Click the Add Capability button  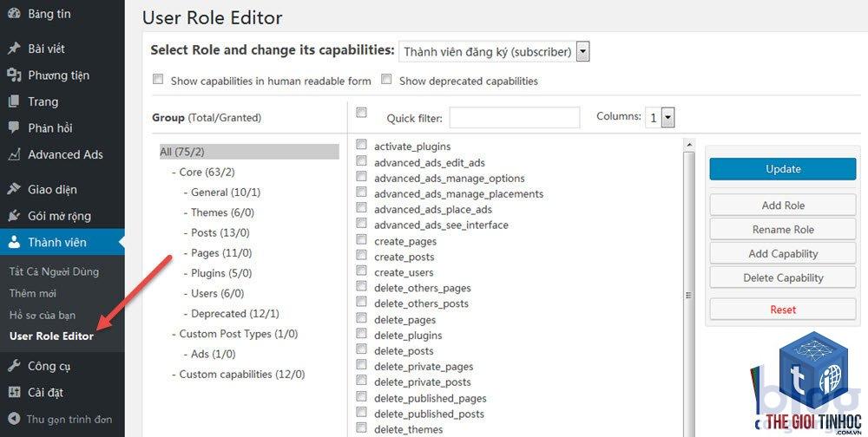(783, 254)
